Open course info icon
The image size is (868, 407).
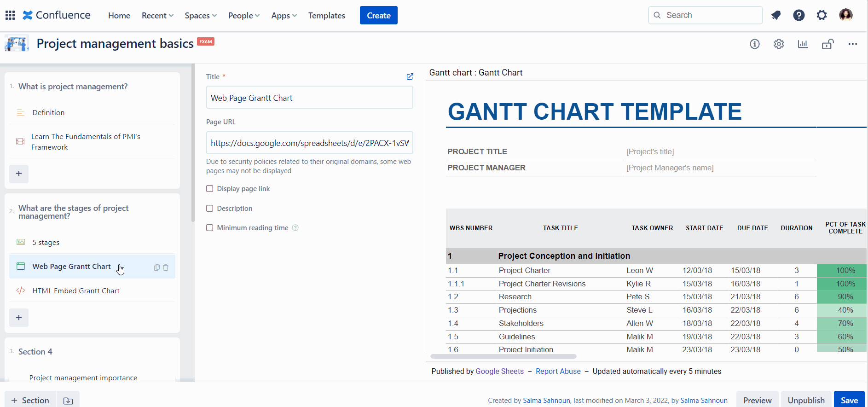click(x=755, y=44)
